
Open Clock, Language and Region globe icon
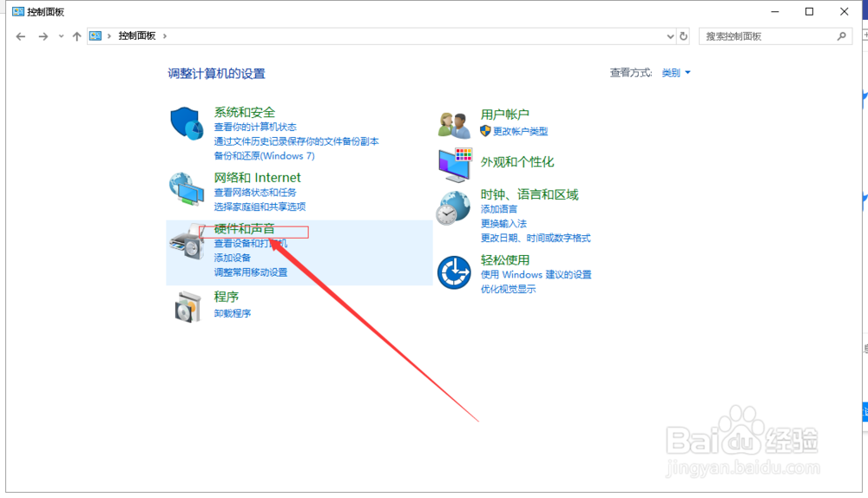tap(453, 208)
